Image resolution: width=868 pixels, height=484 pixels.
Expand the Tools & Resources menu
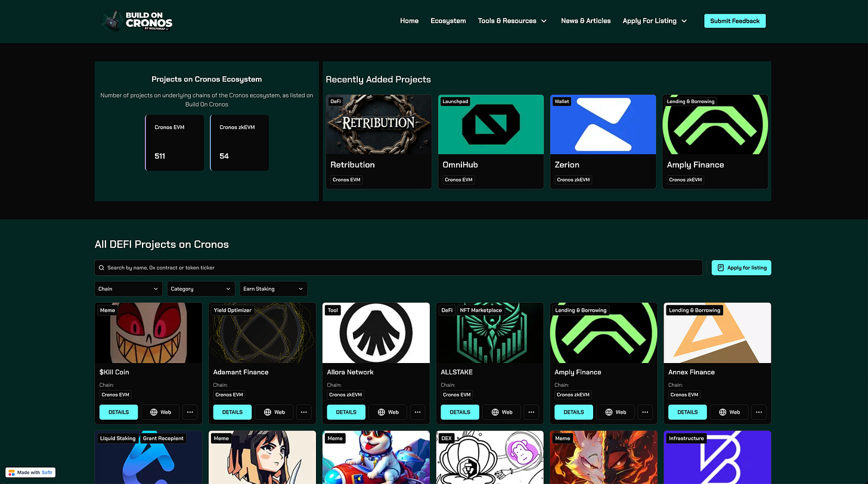pyautogui.click(x=512, y=21)
